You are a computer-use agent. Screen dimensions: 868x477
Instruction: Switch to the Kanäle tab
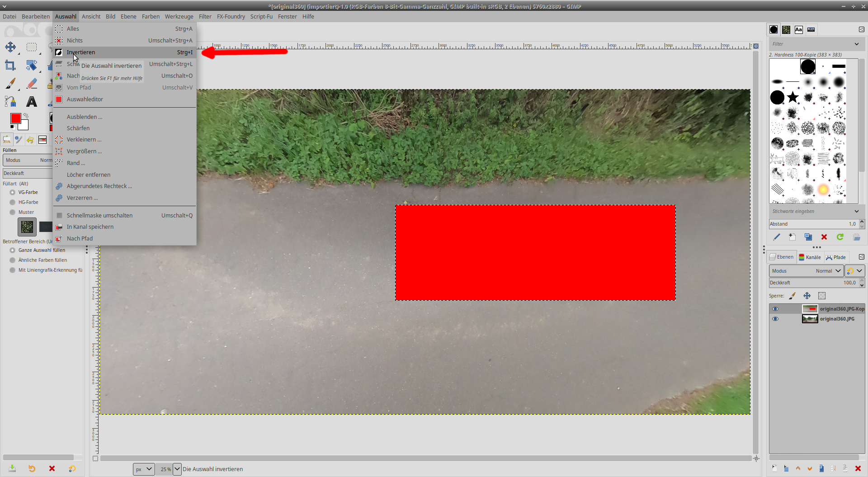click(x=810, y=257)
